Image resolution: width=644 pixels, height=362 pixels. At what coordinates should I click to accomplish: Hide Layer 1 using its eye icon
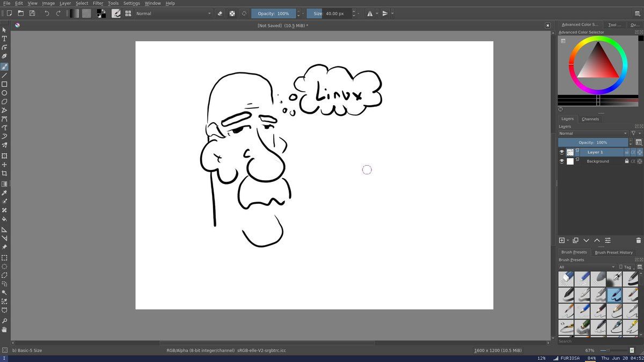[562, 152]
